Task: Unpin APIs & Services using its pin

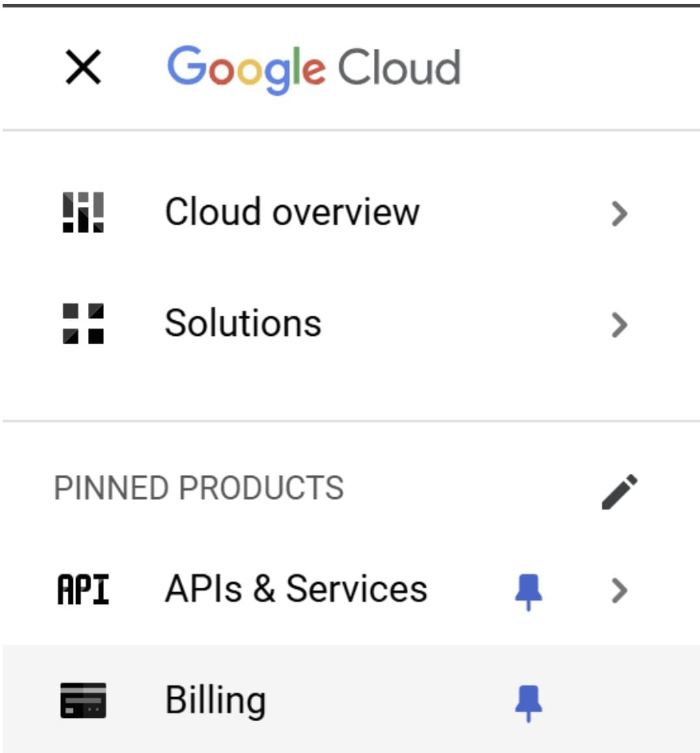Action: 528,591
